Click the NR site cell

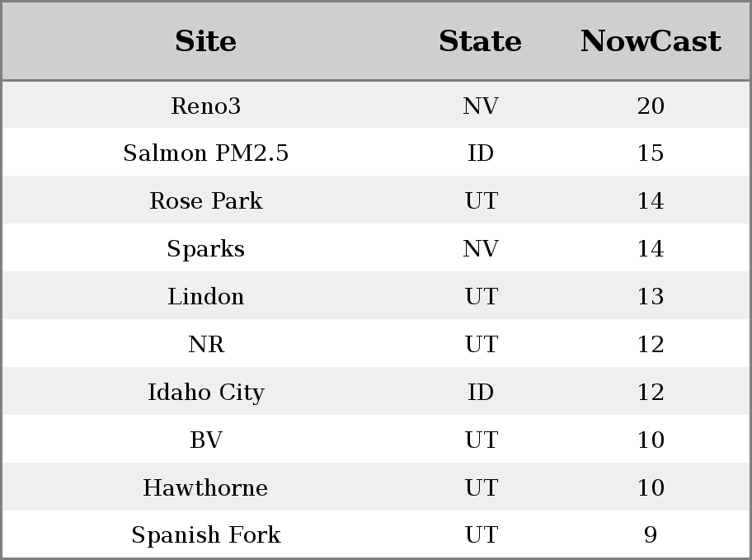click(x=205, y=345)
